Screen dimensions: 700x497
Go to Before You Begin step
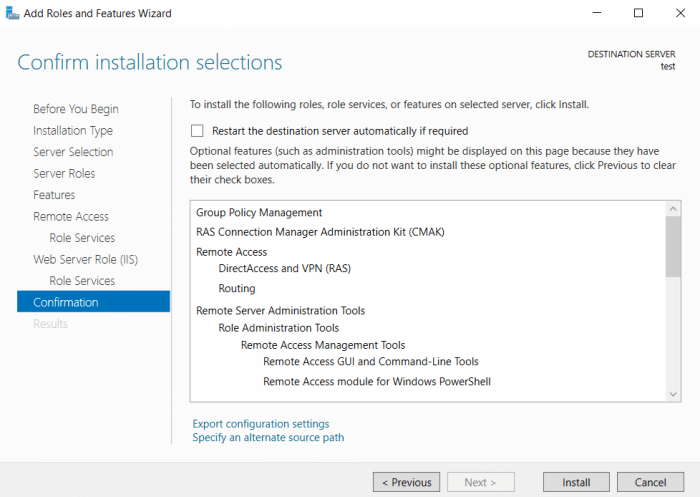75,109
